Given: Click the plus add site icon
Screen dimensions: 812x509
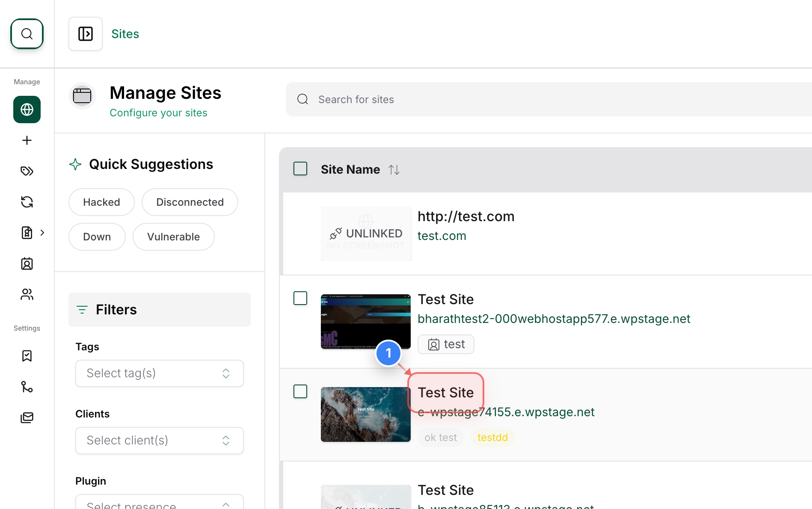Looking at the screenshot, I should tap(27, 140).
